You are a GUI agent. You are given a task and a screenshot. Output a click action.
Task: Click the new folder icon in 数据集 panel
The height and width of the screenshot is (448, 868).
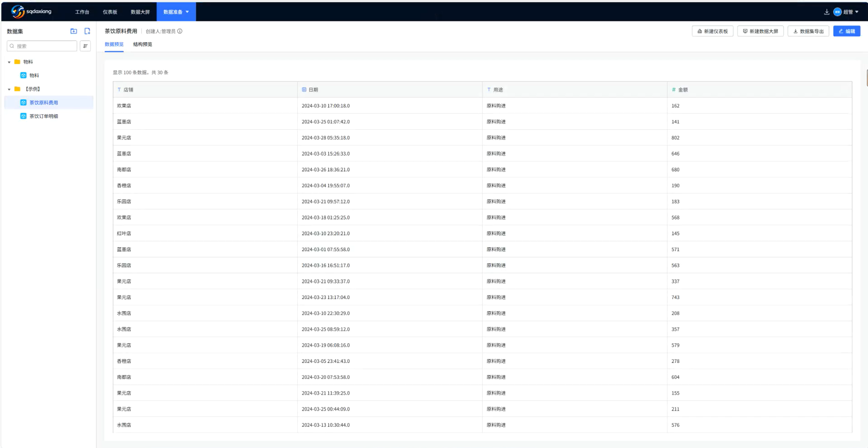coord(73,31)
